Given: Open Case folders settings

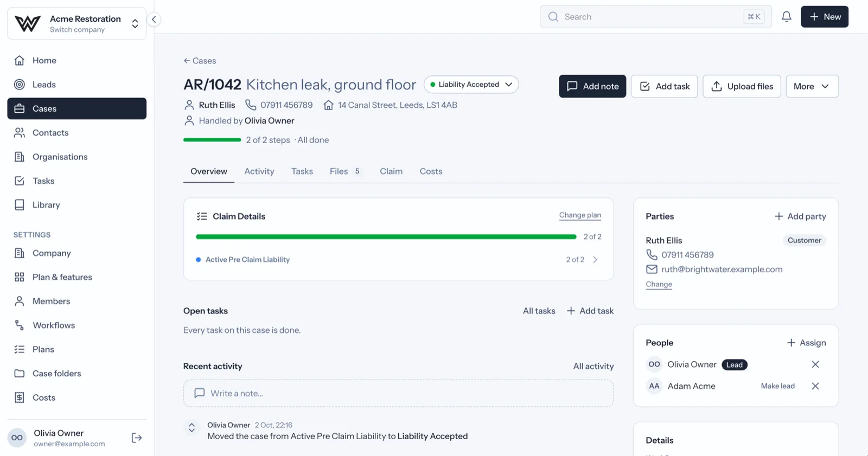Looking at the screenshot, I should (76, 374).
